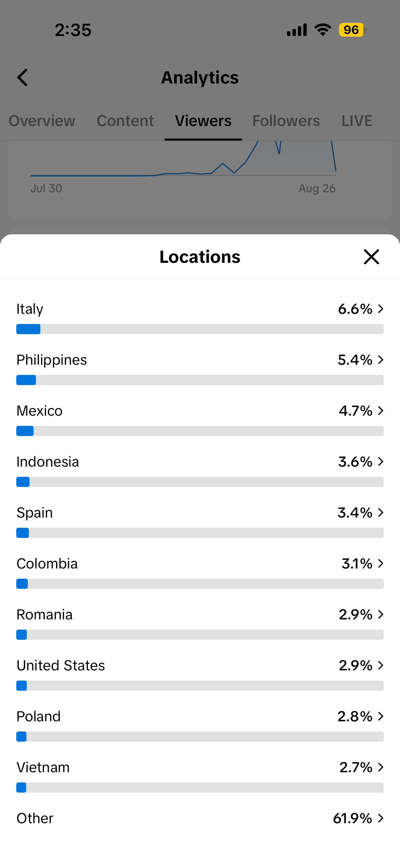Open the Followers tab
Image resolution: width=400 pixels, height=868 pixels.
[286, 121]
